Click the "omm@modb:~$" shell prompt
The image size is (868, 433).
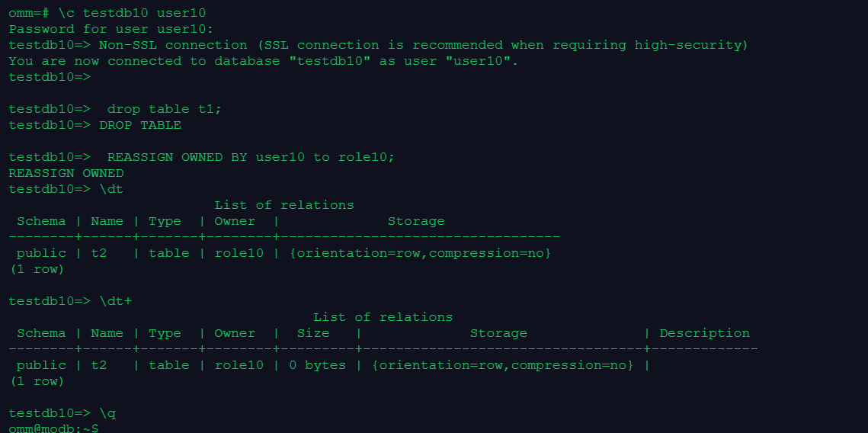pyautogui.click(x=53, y=428)
